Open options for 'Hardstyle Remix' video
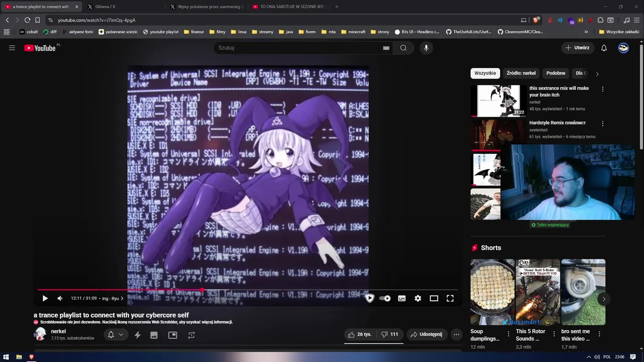Viewport: 644px width, 362px height. tap(603, 124)
